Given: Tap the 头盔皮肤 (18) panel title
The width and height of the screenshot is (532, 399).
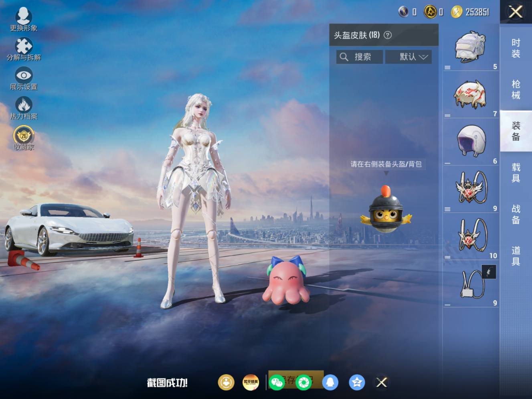Looking at the screenshot, I should tap(357, 35).
